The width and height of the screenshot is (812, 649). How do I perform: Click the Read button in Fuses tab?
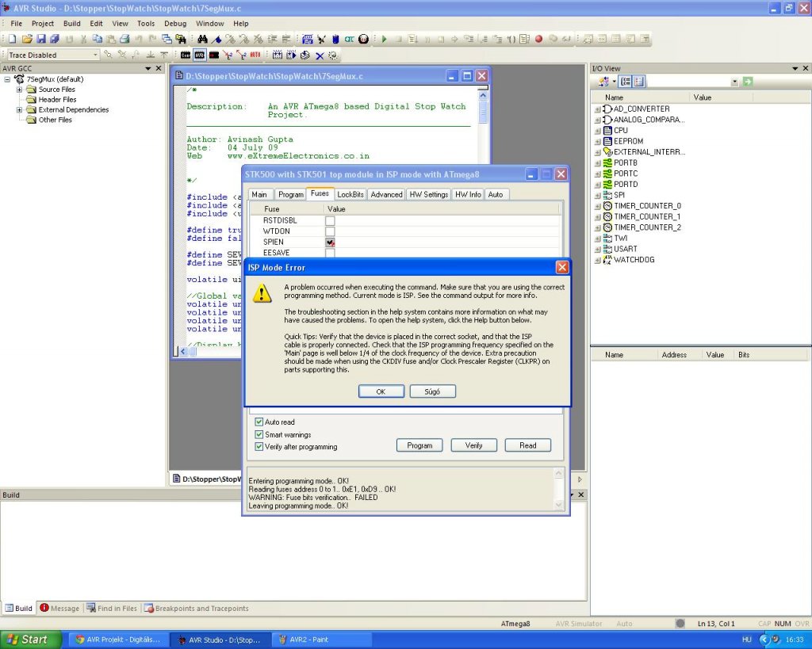click(527, 445)
